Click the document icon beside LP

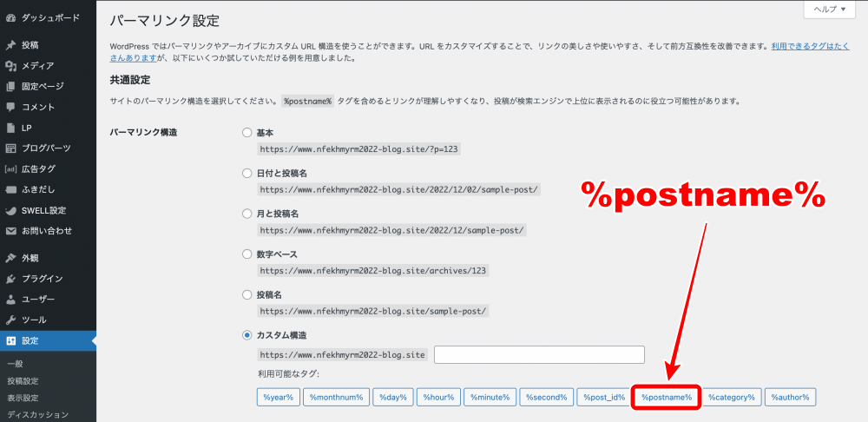coord(10,128)
